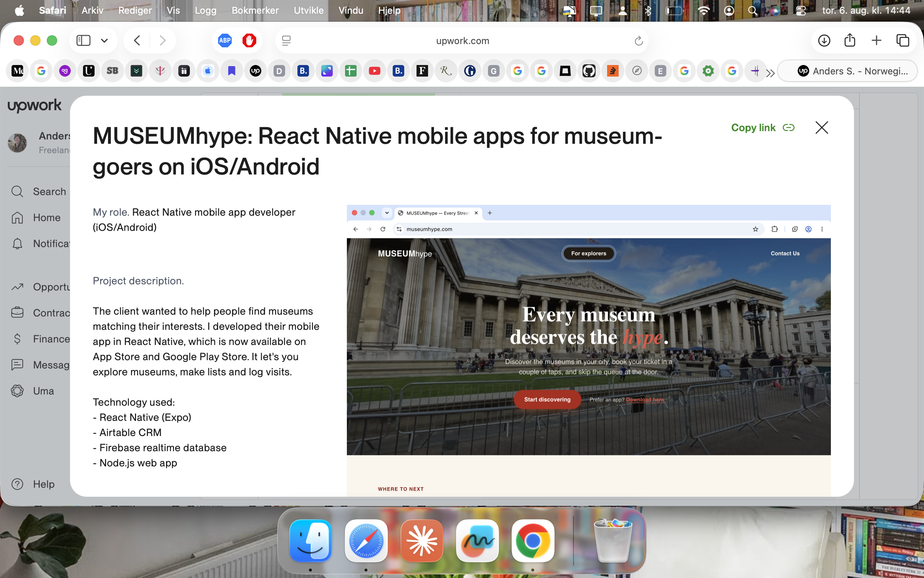Viewport: 924px width, 578px height.
Task: Open Control Center in the menu bar
Action: pyautogui.click(x=801, y=11)
